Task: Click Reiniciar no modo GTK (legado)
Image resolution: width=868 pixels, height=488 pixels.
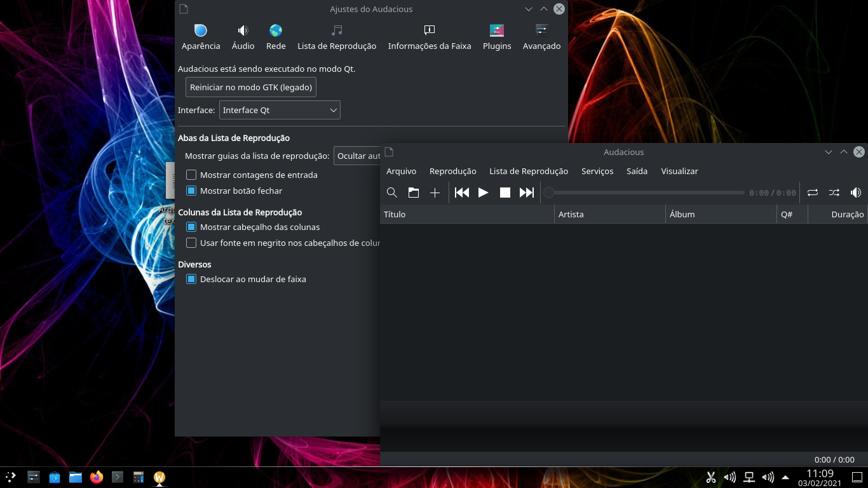Action: 250,87
